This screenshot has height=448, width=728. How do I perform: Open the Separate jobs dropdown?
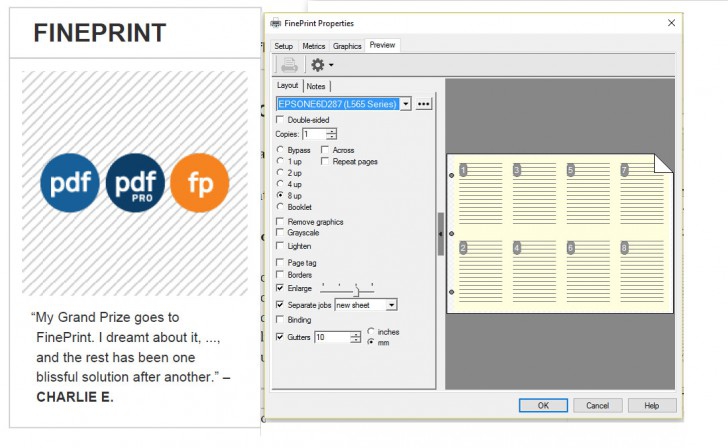click(x=391, y=305)
